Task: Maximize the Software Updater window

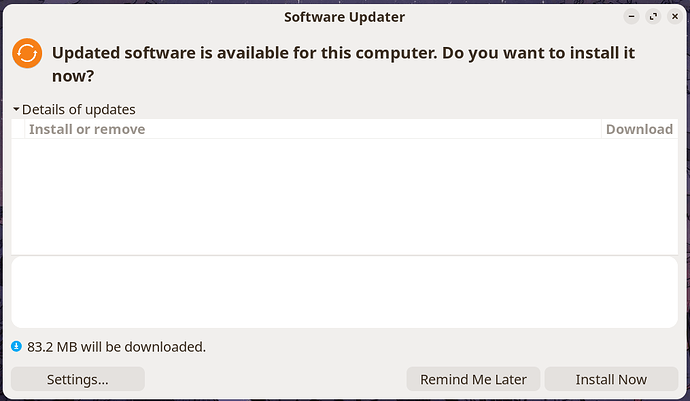Action: 653,17
